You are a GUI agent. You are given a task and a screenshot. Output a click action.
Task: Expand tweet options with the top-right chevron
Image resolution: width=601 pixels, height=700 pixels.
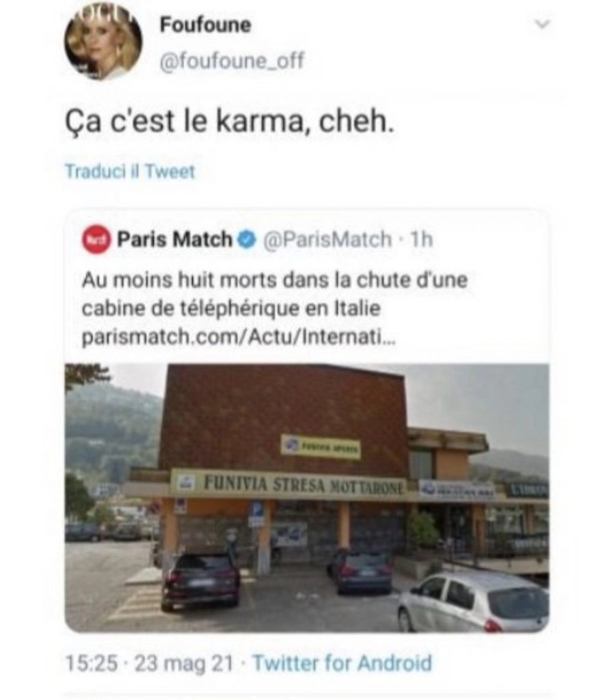click(x=542, y=24)
